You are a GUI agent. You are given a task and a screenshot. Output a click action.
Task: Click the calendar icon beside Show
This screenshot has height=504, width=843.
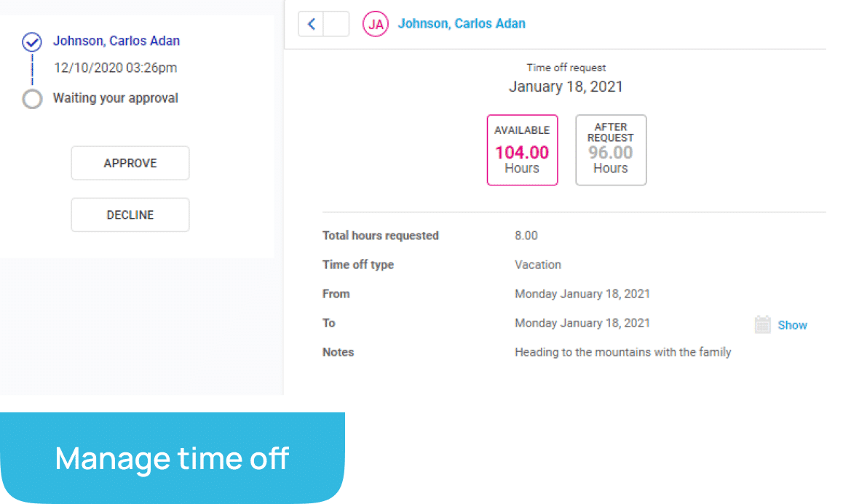[x=762, y=324]
